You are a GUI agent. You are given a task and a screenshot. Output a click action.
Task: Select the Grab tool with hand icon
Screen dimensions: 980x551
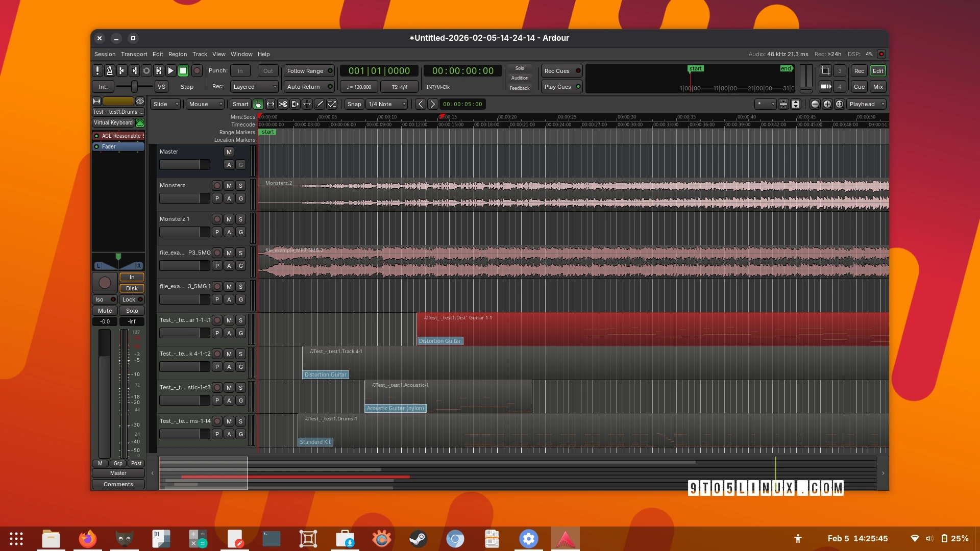[x=258, y=104]
